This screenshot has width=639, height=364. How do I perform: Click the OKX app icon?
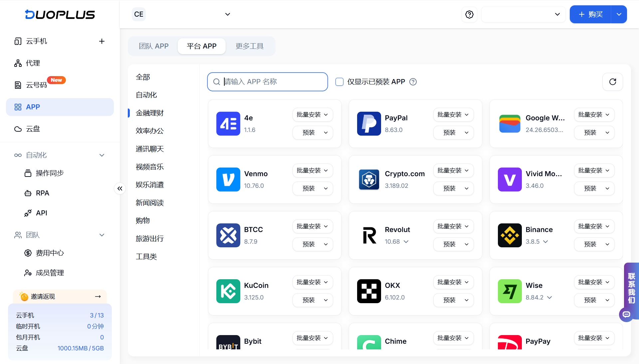point(369,291)
